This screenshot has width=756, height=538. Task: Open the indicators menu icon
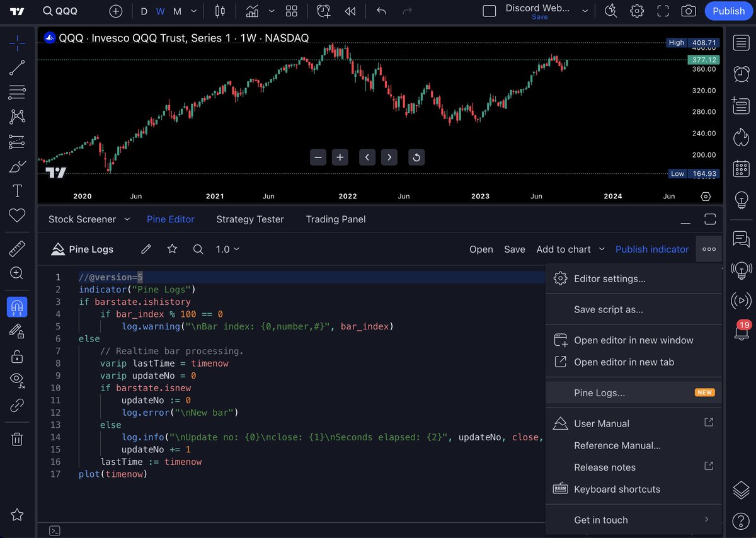(253, 11)
